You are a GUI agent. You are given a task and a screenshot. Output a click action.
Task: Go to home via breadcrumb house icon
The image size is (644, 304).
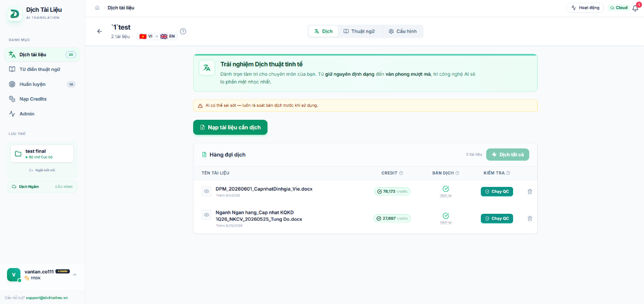[x=97, y=8]
